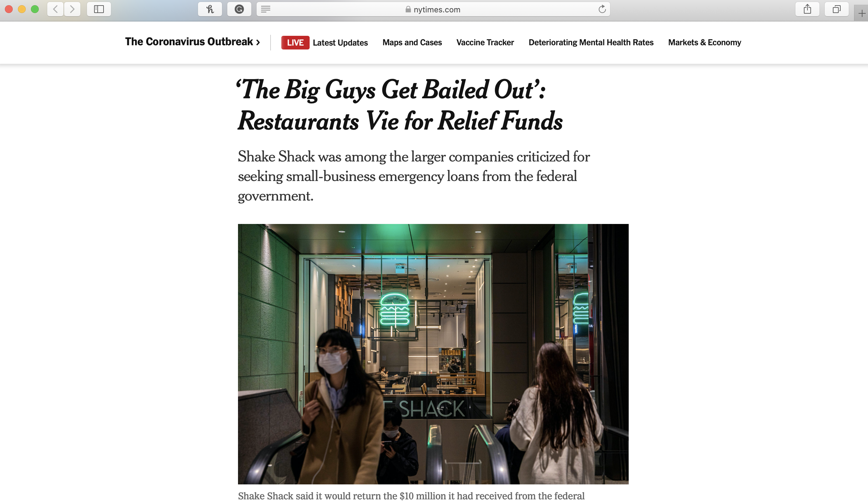Expand The Coronavirus Outbreak section chevron
Image resolution: width=868 pixels, height=501 pixels.
(x=258, y=42)
